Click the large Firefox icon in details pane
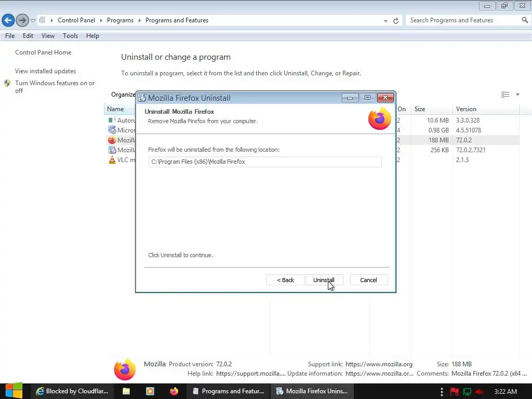The image size is (532, 399). [125, 369]
